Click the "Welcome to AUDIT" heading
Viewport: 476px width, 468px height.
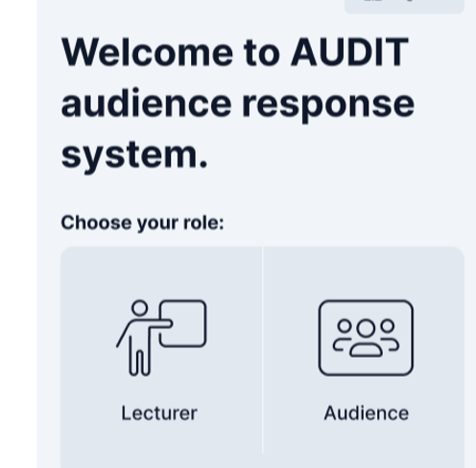(x=235, y=52)
